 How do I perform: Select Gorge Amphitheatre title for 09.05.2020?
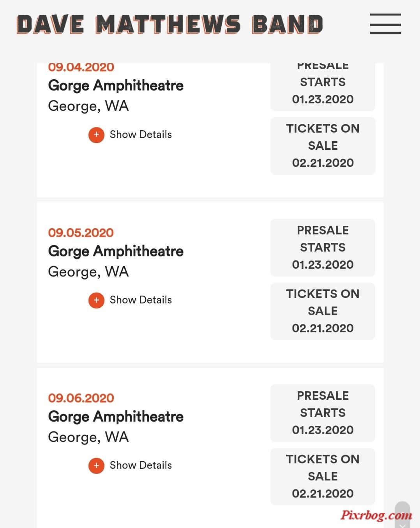tap(116, 252)
